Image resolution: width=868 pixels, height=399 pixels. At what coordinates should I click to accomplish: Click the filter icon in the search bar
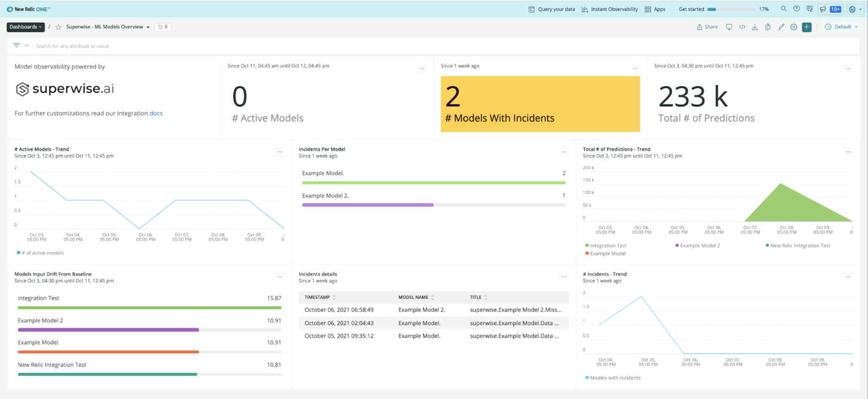click(x=16, y=46)
